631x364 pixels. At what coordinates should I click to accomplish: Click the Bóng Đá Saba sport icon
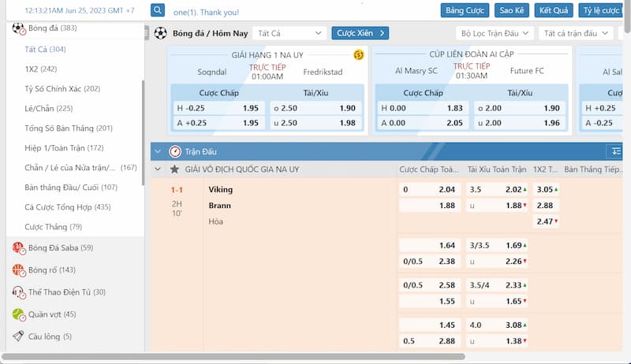pyautogui.click(x=19, y=247)
